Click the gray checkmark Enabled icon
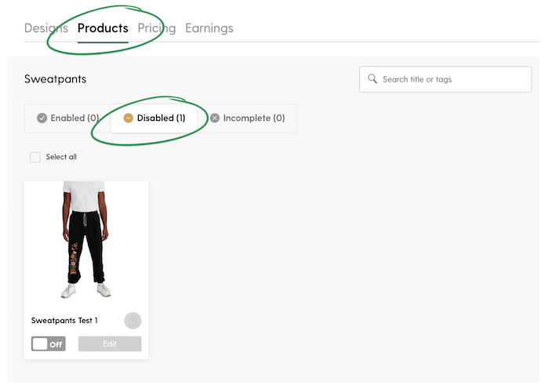Screen dimensions: 549x392 pos(42,118)
